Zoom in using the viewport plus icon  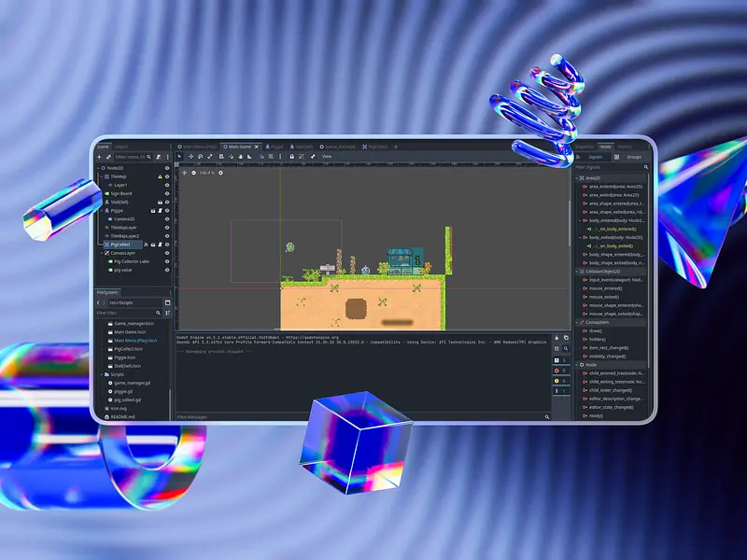(x=220, y=173)
